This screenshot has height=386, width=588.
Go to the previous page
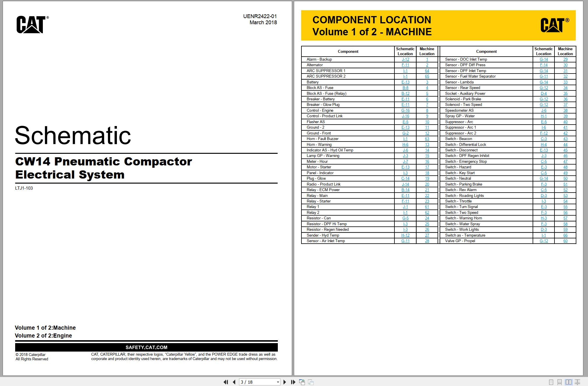(234, 382)
